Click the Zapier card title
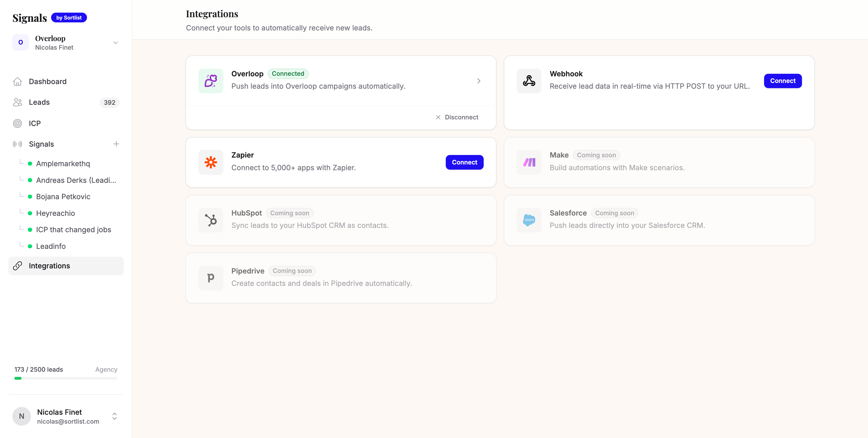The width and height of the screenshot is (868, 438). tap(242, 155)
